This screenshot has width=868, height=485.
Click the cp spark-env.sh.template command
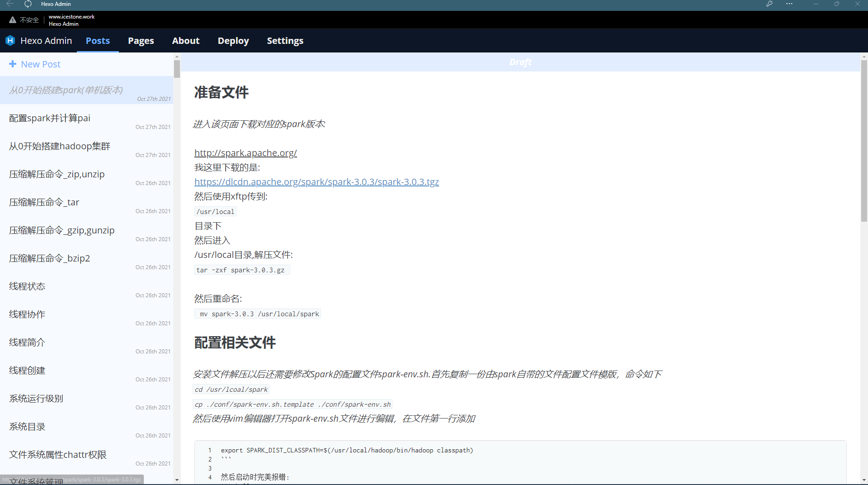pos(292,404)
